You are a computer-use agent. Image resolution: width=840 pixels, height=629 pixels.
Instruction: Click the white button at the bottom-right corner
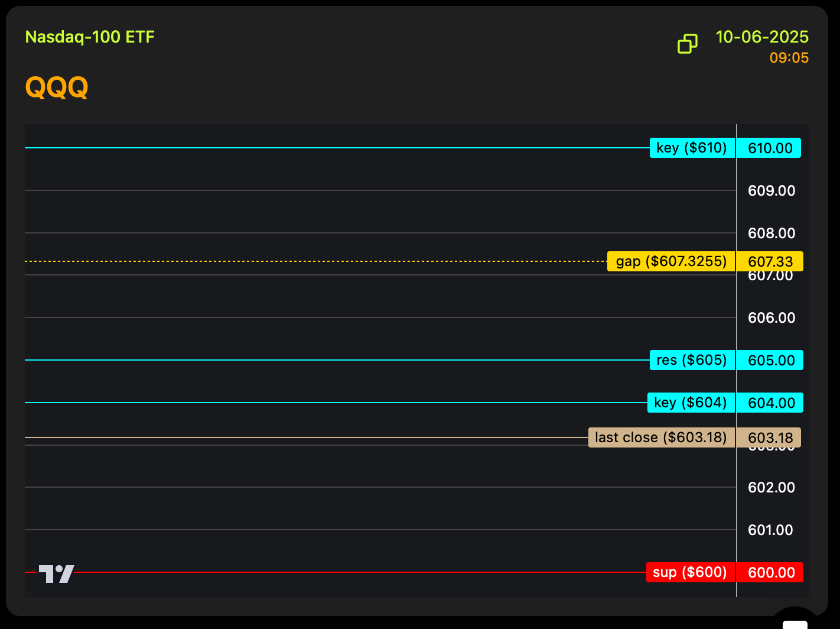click(x=795, y=624)
